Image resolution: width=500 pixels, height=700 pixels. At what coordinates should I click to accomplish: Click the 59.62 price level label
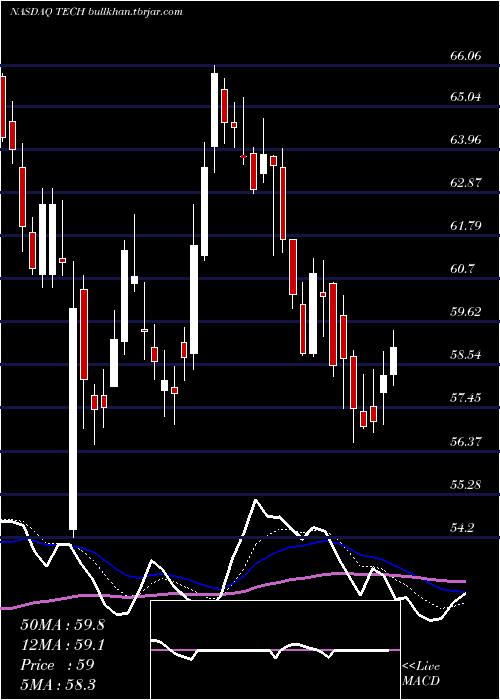click(466, 312)
